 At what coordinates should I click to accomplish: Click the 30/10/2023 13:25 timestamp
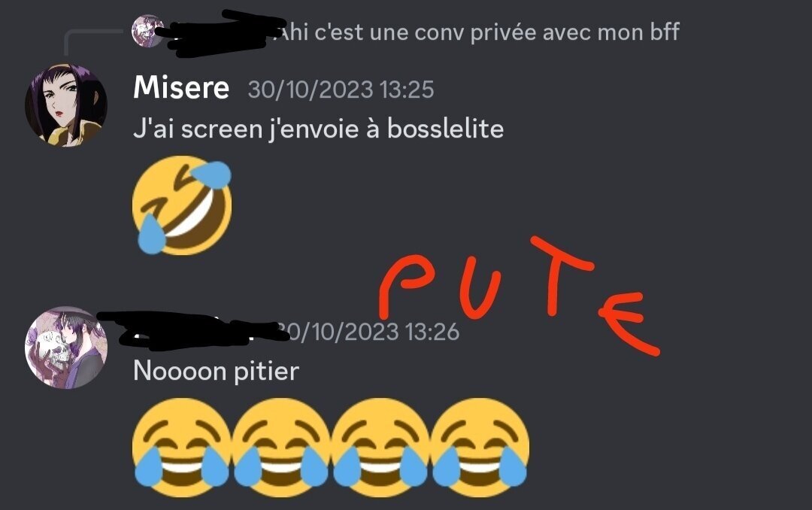(341, 90)
